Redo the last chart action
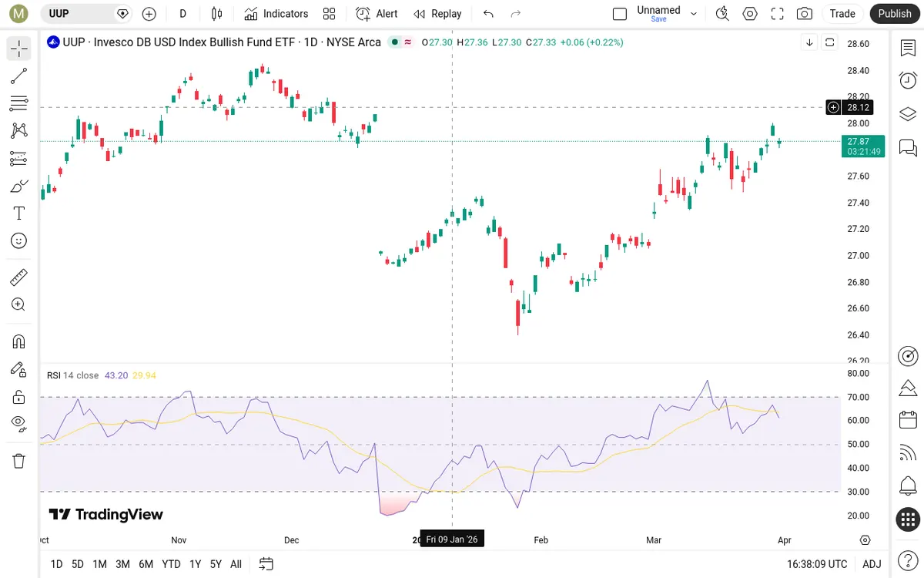 [x=516, y=14]
